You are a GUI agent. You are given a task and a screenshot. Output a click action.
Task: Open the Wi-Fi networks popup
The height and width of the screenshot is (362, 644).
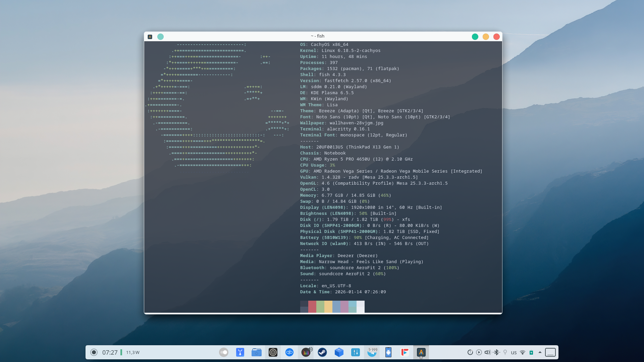click(x=523, y=352)
